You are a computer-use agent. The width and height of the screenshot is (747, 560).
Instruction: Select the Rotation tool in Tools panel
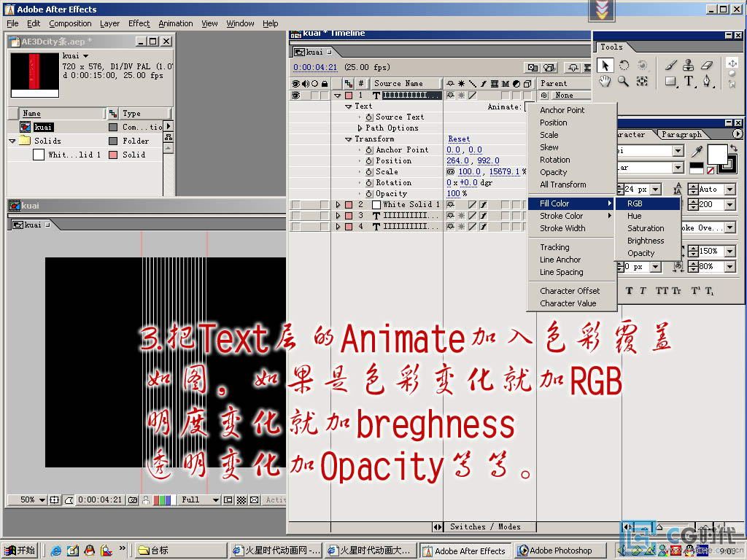tap(624, 65)
